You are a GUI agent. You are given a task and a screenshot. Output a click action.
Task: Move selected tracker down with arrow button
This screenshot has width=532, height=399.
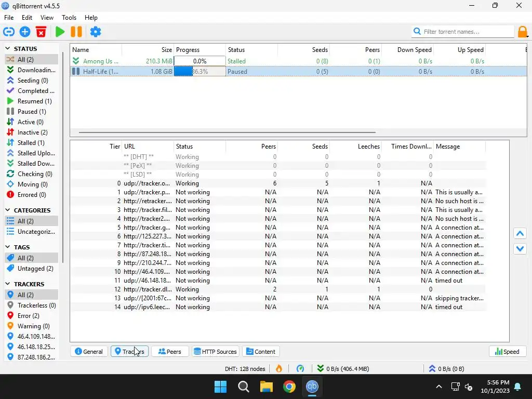point(520,248)
